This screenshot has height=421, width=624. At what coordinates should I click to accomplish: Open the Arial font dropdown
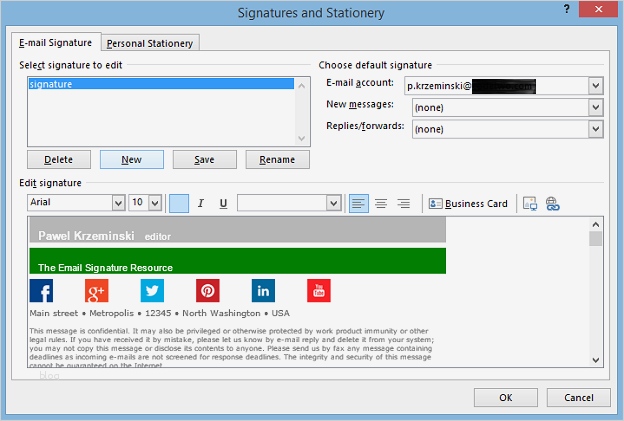[118, 203]
